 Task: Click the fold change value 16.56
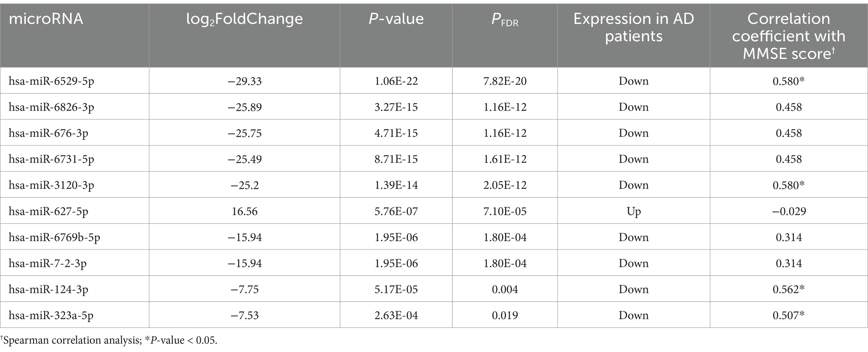(x=245, y=211)
